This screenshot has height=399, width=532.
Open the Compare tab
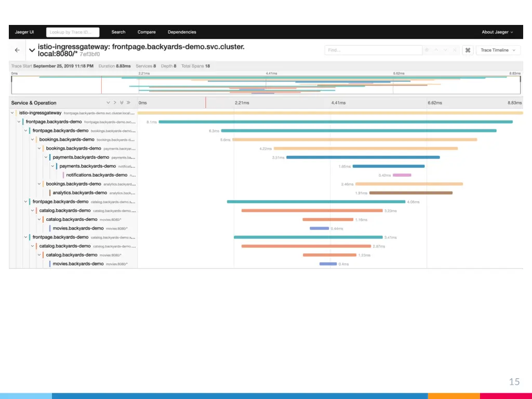click(147, 32)
